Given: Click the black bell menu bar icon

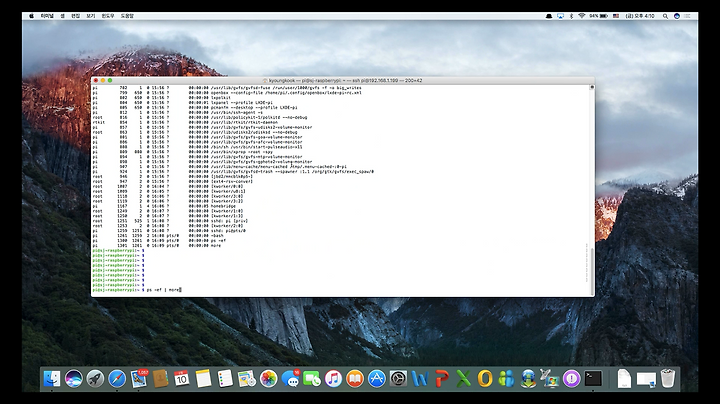Looking at the screenshot, I should tap(549, 16).
